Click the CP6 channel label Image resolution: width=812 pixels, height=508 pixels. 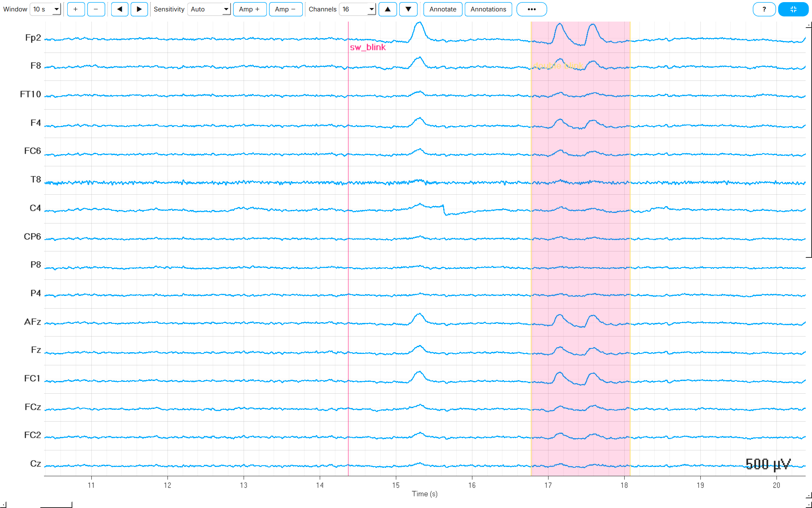pos(33,236)
